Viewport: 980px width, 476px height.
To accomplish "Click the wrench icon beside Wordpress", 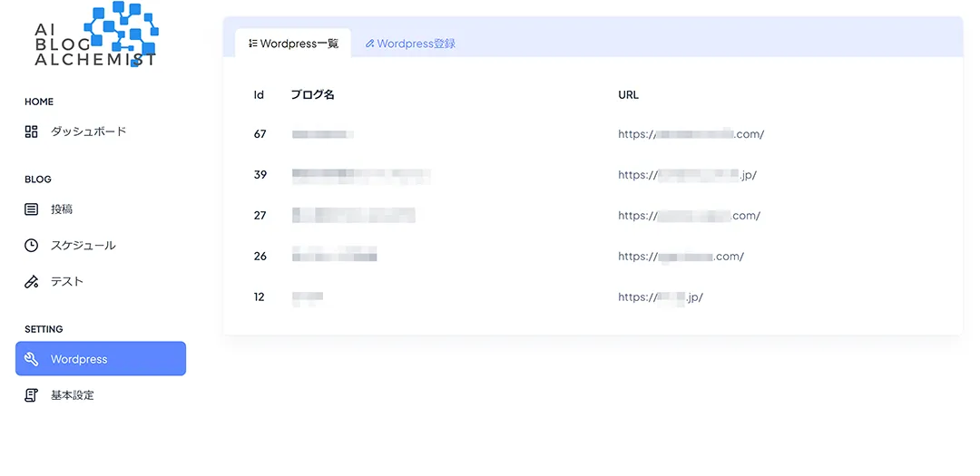I will tap(32, 359).
